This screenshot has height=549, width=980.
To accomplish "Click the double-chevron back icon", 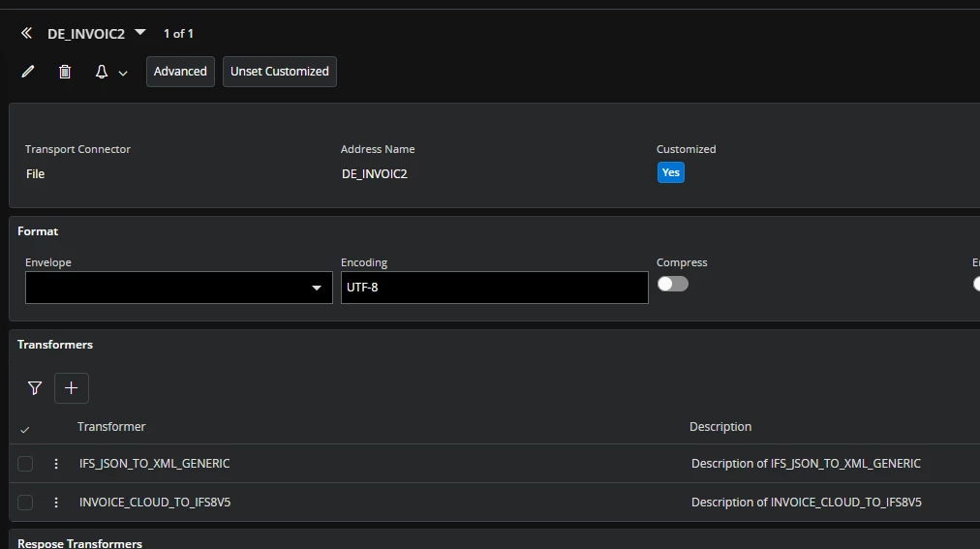I will tap(27, 33).
